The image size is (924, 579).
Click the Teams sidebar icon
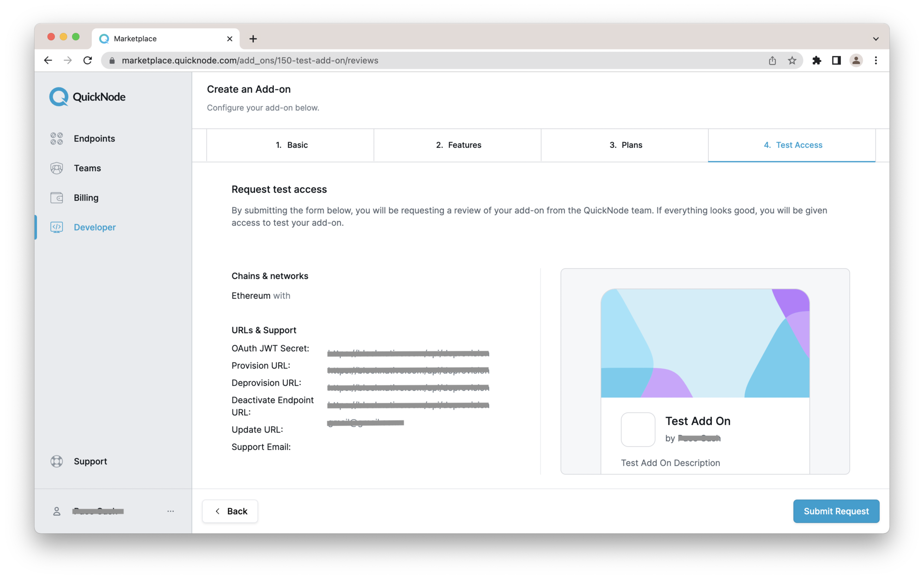point(56,168)
